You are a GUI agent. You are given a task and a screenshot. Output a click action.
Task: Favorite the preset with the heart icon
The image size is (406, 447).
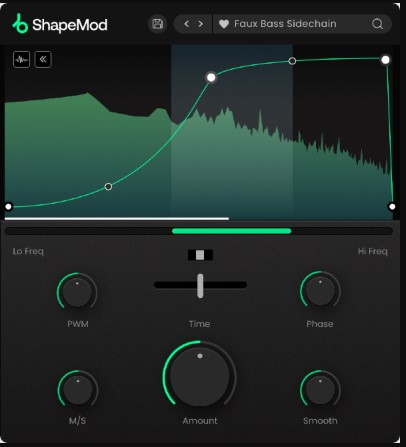pos(224,24)
